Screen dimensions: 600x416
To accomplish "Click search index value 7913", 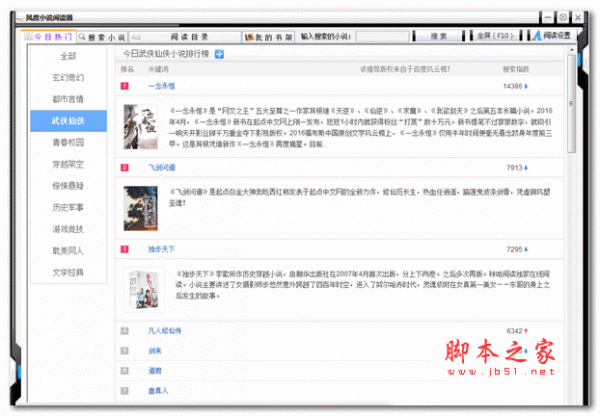I will [x=514, y=168].
